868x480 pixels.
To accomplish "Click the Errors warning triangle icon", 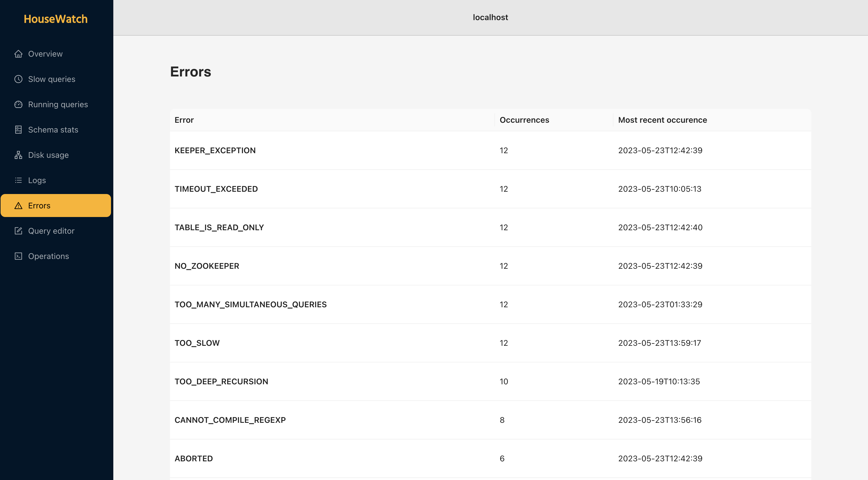I will [x=18, y=206].
